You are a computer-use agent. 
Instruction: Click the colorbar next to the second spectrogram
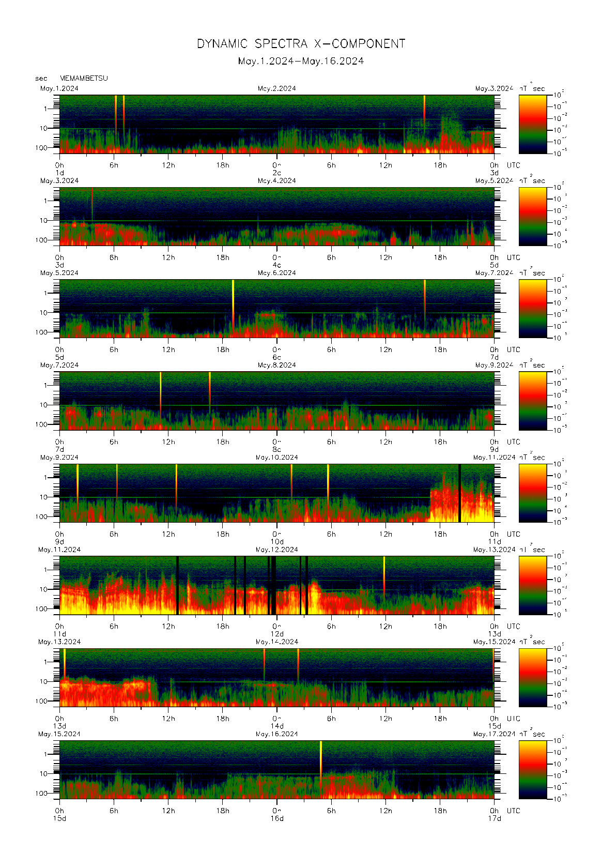[x=532, y=216]
